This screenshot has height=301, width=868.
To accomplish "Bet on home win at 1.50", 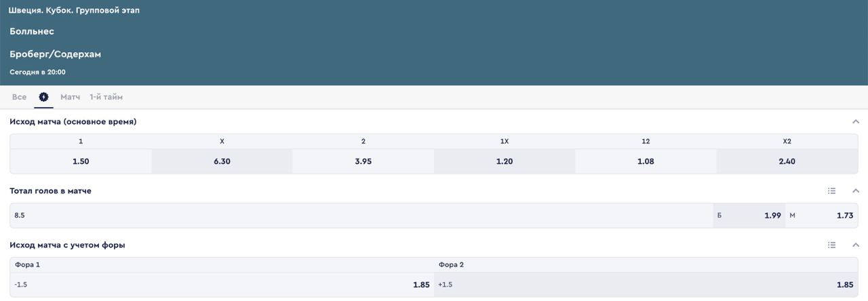I will point(81,161).
